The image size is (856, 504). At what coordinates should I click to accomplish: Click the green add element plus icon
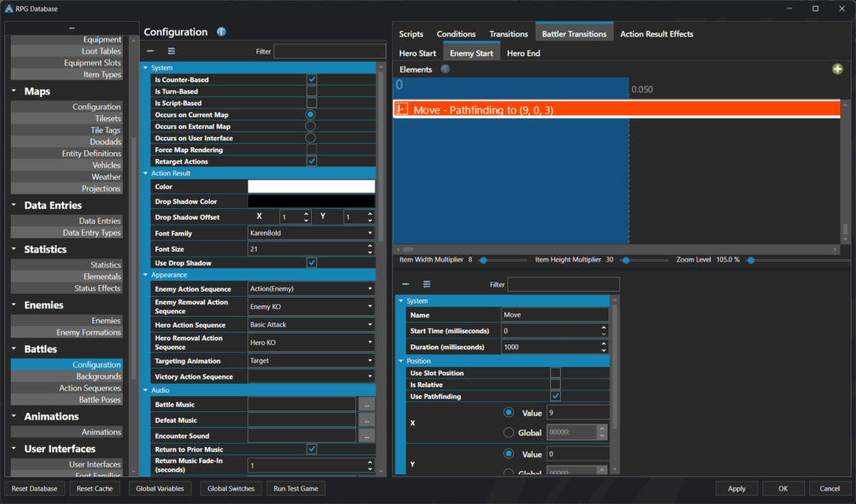(838, 69)
